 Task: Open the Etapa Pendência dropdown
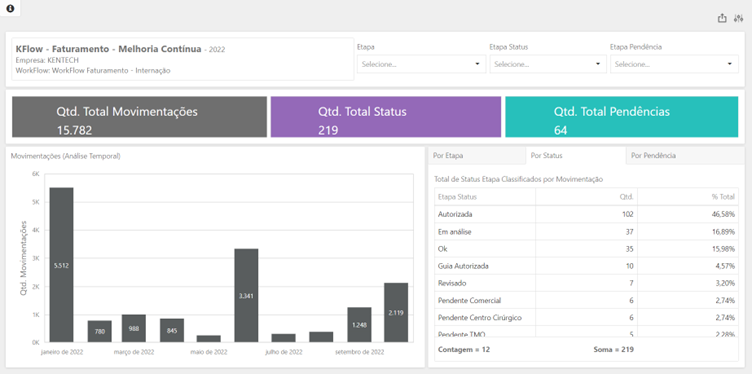coord(674,64)
